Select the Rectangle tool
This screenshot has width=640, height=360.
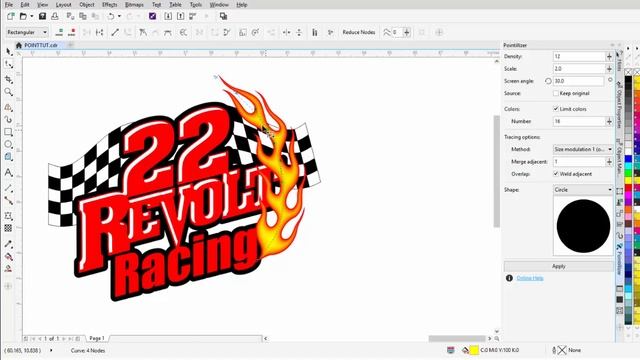(x=9, y=132)
